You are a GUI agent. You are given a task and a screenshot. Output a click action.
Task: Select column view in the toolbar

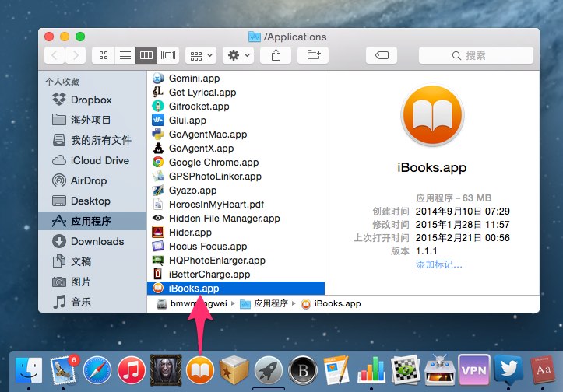146,55
